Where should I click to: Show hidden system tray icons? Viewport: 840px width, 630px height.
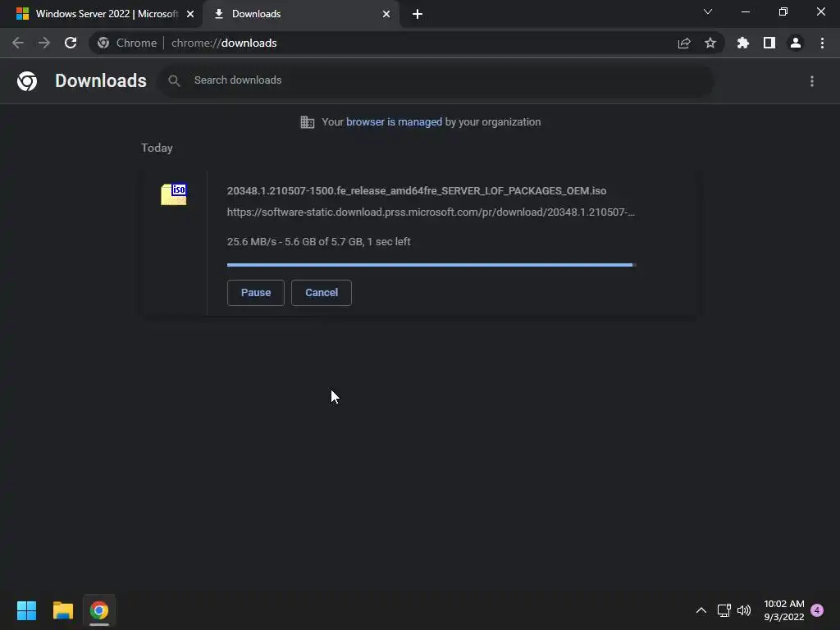[x=701, y=610]
